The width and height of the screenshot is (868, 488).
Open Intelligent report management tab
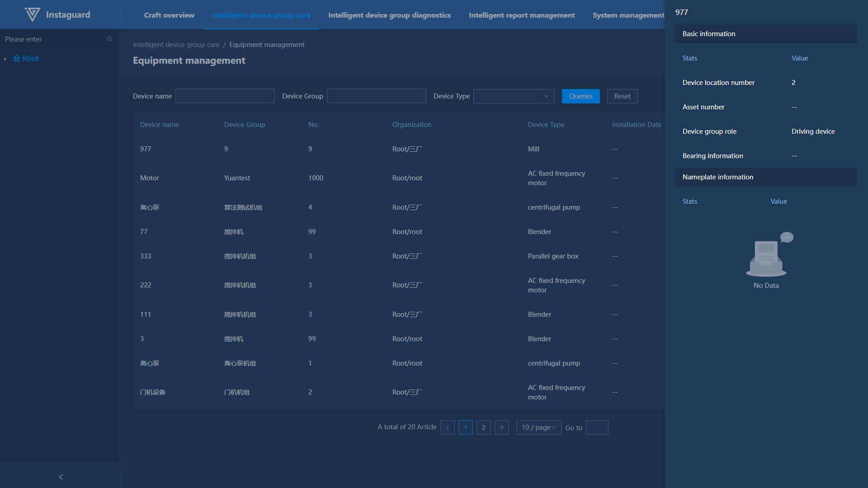522,15
